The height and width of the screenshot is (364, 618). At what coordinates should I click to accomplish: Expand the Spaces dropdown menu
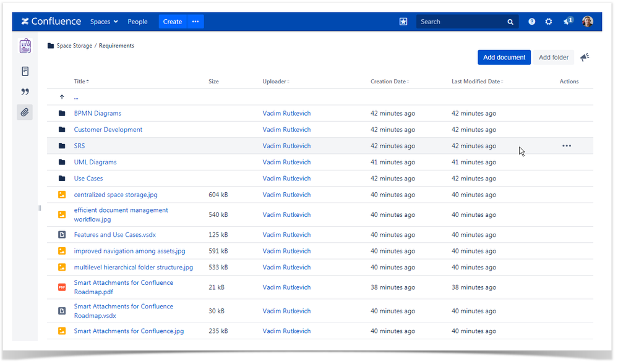point(104,22)
